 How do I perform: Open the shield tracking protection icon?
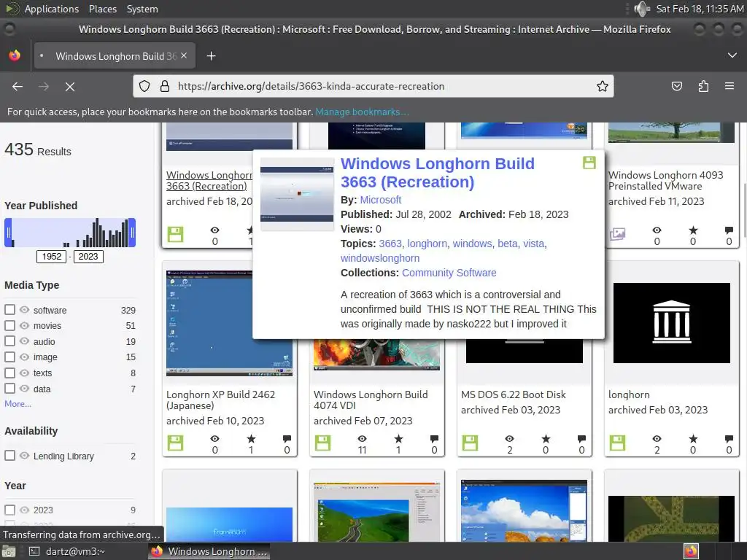tap(144, 86)
